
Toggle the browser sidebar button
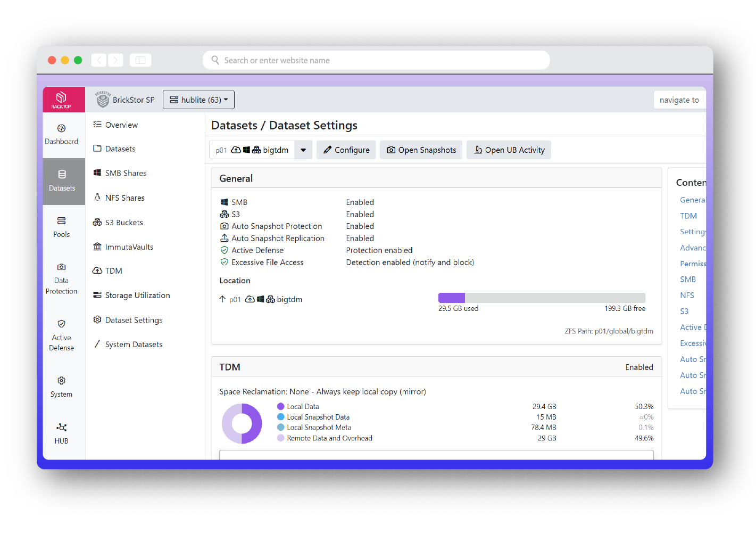point(140,60)
